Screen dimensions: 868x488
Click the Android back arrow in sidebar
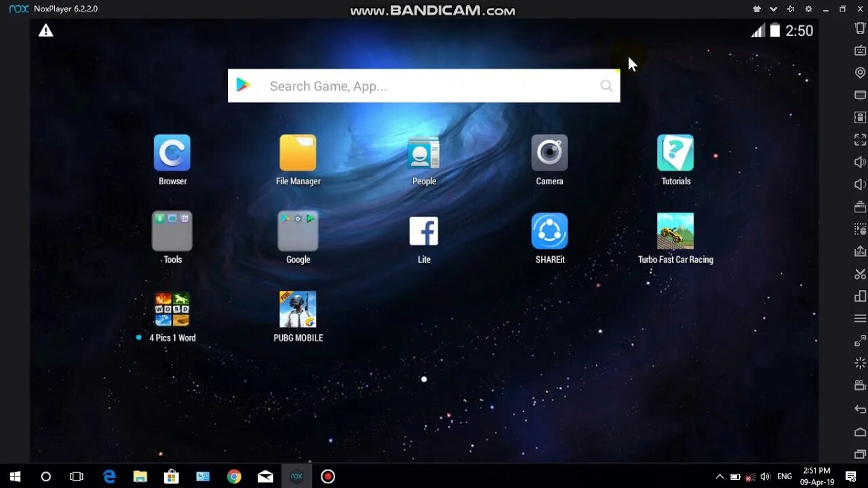860,409
